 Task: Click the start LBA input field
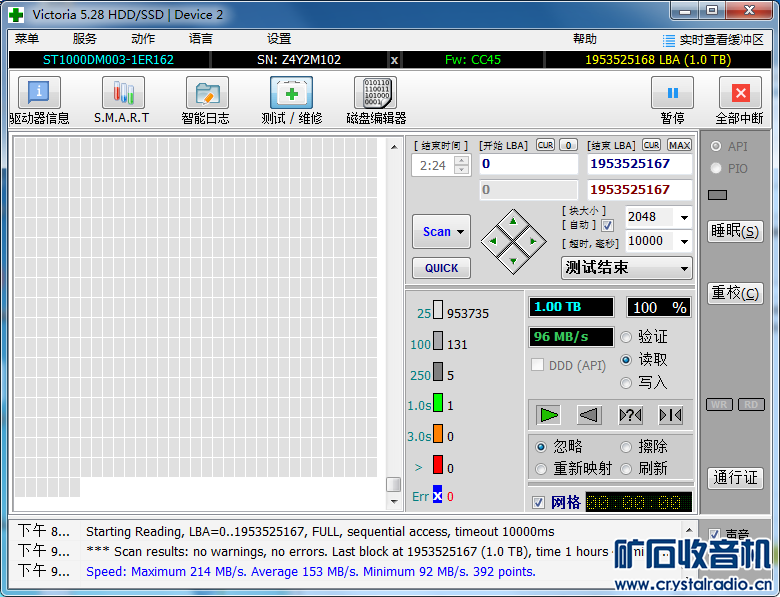point(529,164)
